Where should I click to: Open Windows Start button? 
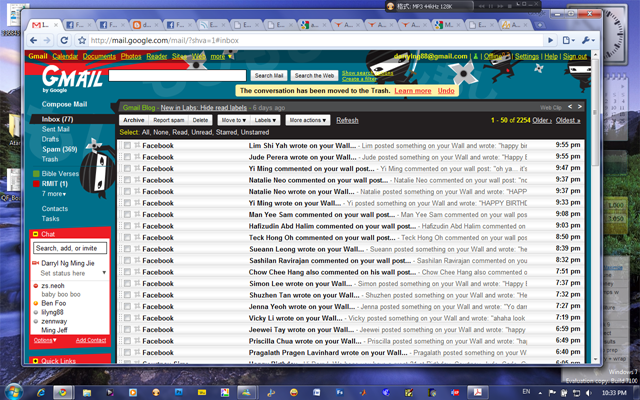click(x=13, y=392)
